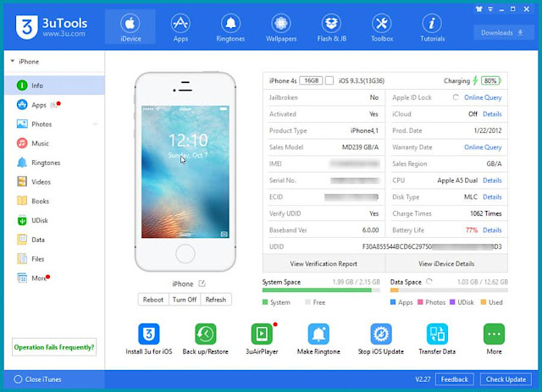This screenshot has width=542, height=392.
Task: Open the iDevice tab
Action: 130,27
